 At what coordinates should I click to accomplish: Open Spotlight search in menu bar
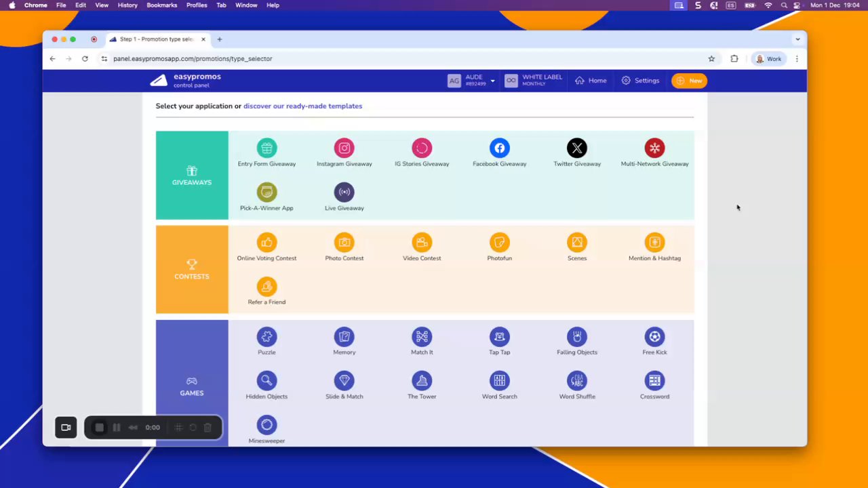click(x=784, y=5)
